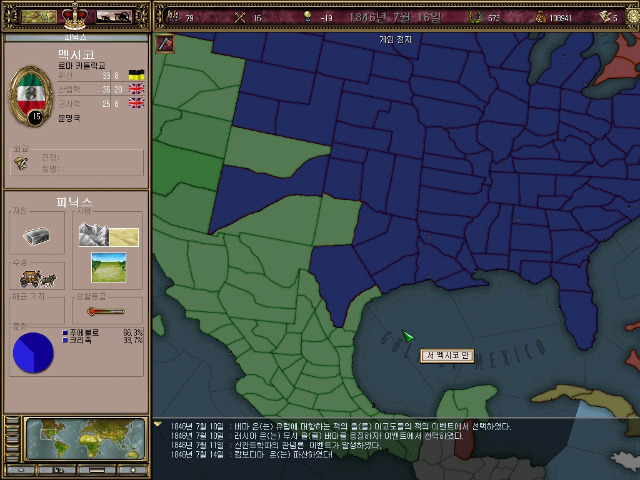Screen dimensions: 640x480
Task: Click the yellow-black flag beside prestige rank
Action: coord(136,75)
